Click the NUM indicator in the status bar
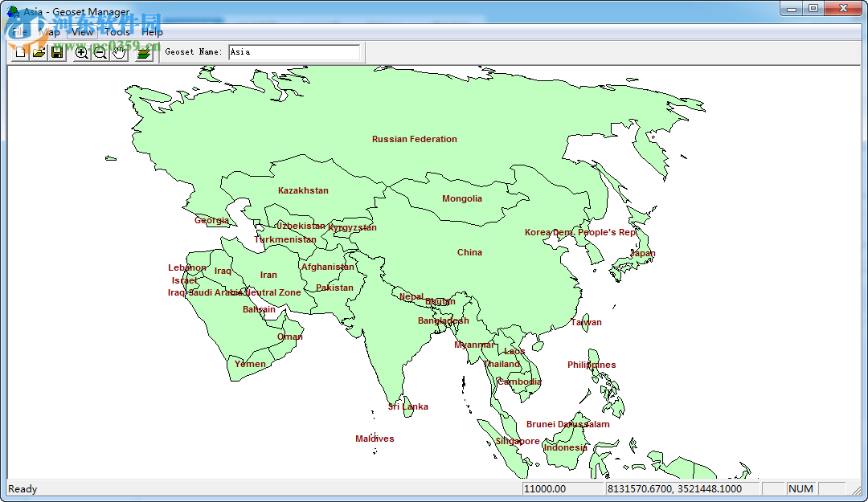The width and height of the screenshot is (868, 502). pos(800,488)
